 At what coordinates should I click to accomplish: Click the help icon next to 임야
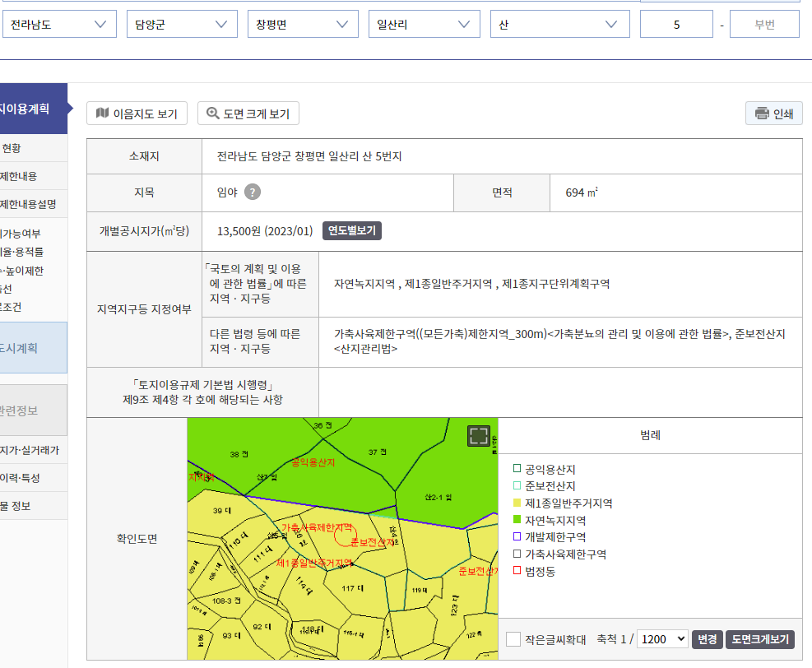pyautogui.click(x=253, y=193)
